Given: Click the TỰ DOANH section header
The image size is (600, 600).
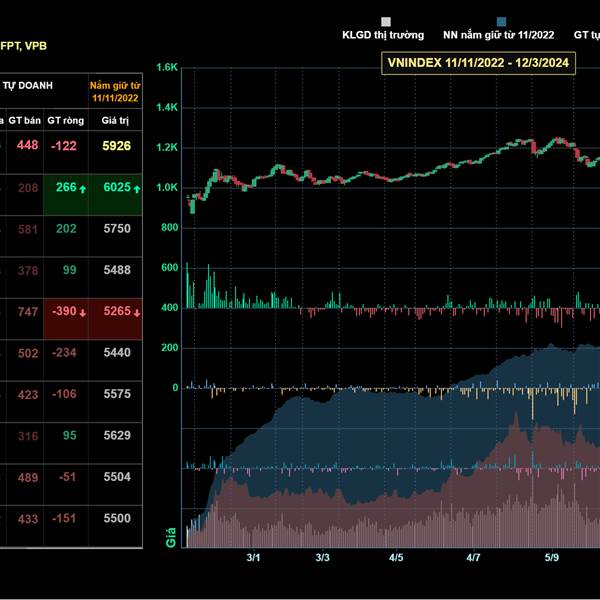Looking at the screenshot, I should click(x=29, y=86).
